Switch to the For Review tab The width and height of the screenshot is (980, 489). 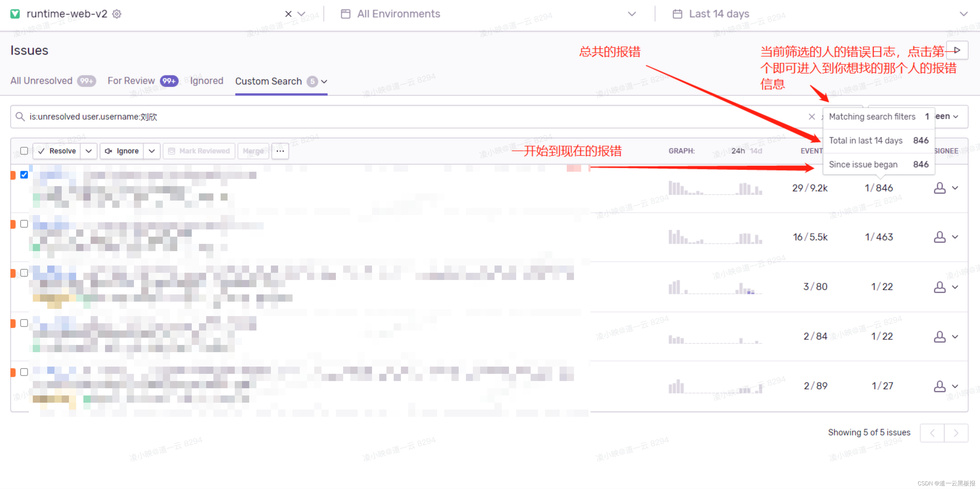click(x=132, y=81)
